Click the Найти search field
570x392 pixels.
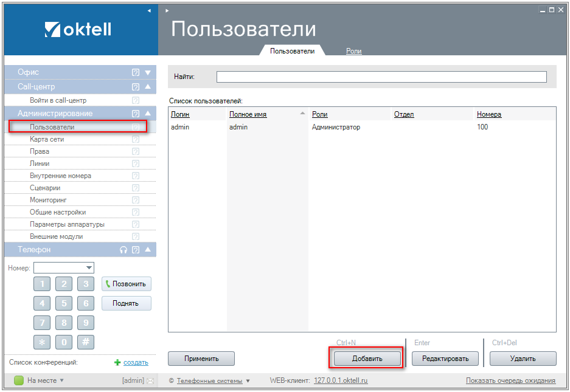[381, 77]
